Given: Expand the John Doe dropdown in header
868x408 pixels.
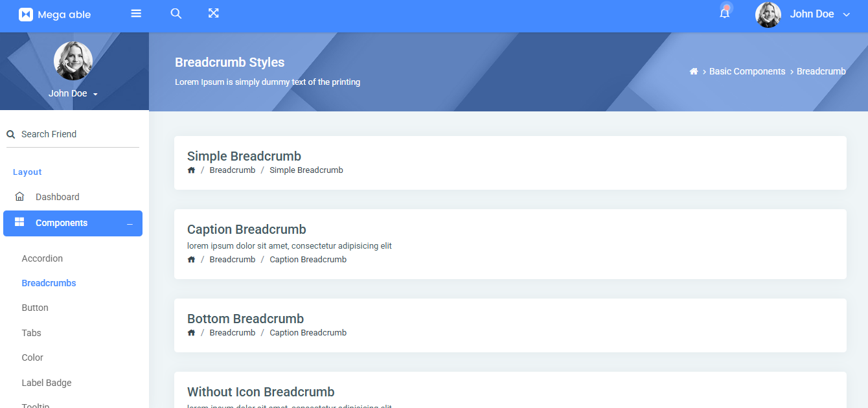Looking at the screenshot, I should (846, 15).
